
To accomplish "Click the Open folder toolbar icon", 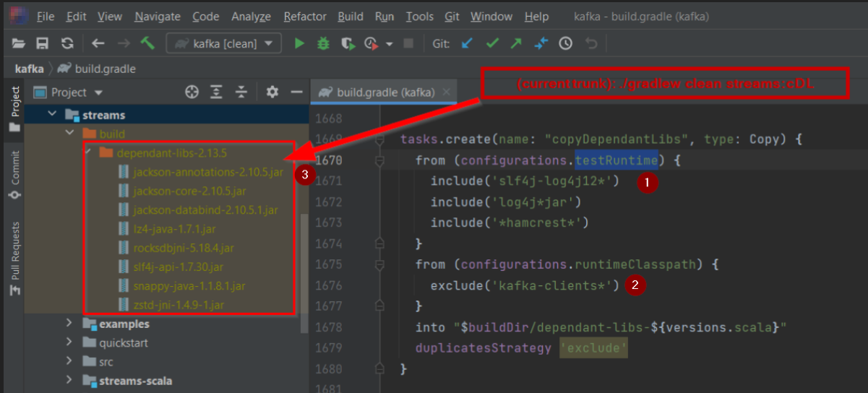I will [19, 43].
